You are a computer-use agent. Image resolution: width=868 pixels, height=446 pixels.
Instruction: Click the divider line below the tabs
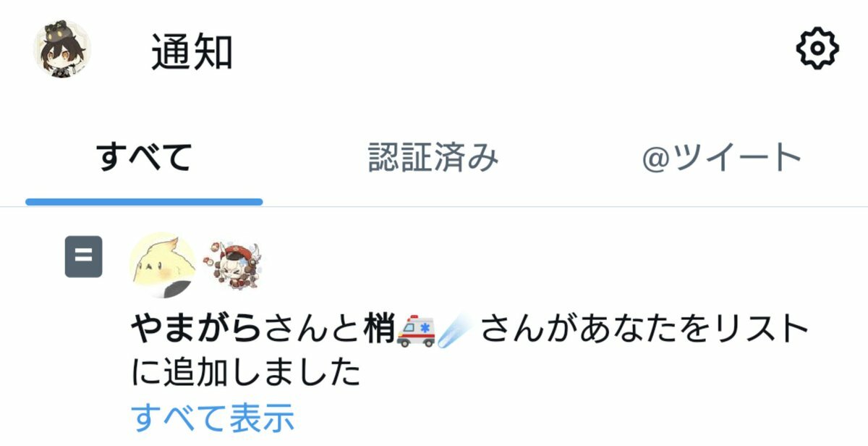[434, 207]
